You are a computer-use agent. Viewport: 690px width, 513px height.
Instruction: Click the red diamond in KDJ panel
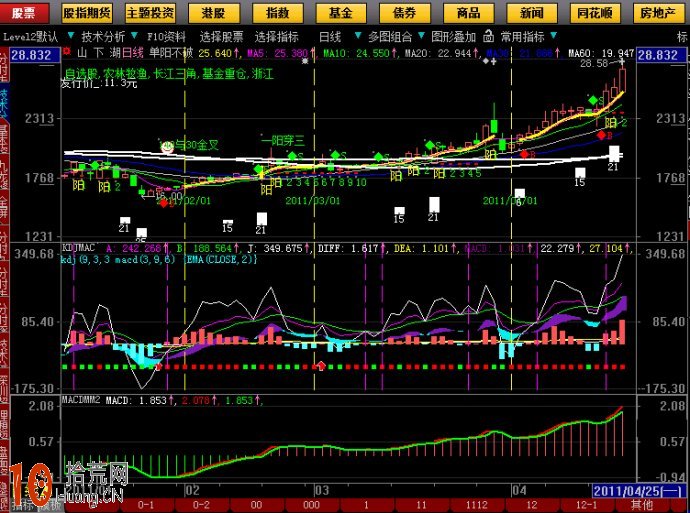(320, 366)
